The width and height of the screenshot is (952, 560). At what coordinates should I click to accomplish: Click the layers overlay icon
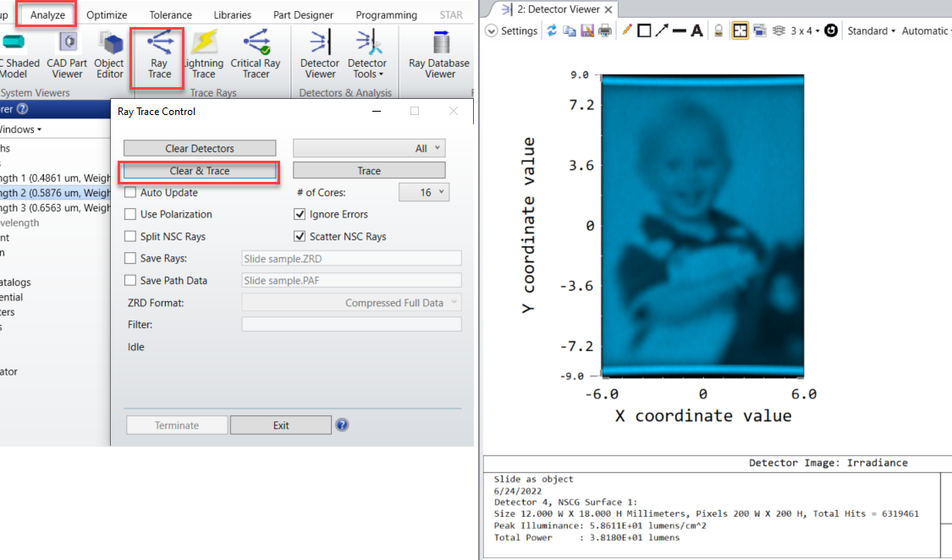pyautogui.click(x=779, y=30)
